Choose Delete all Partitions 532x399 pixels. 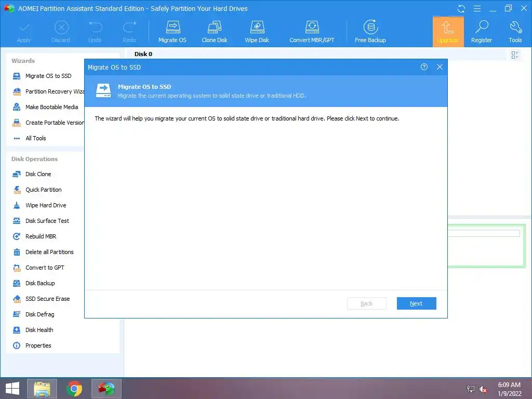click(x=43, y=252)
